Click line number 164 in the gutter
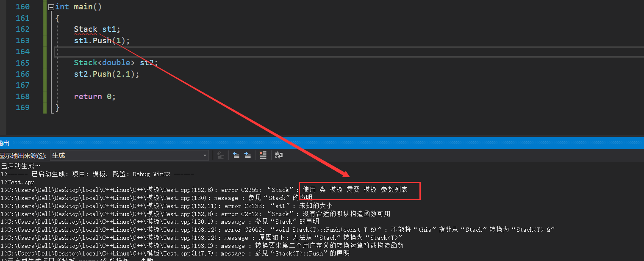 point(22,52)
